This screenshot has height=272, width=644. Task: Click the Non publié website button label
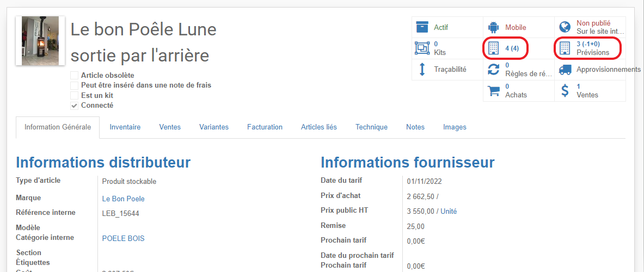600,27
